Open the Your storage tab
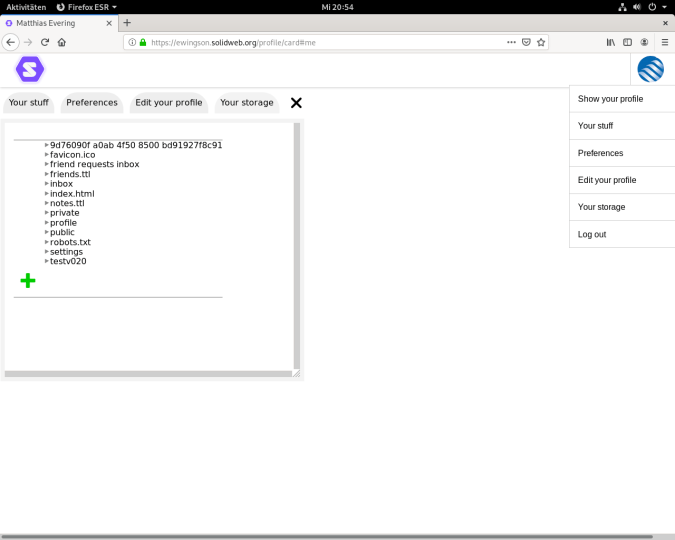 point(246,103)
